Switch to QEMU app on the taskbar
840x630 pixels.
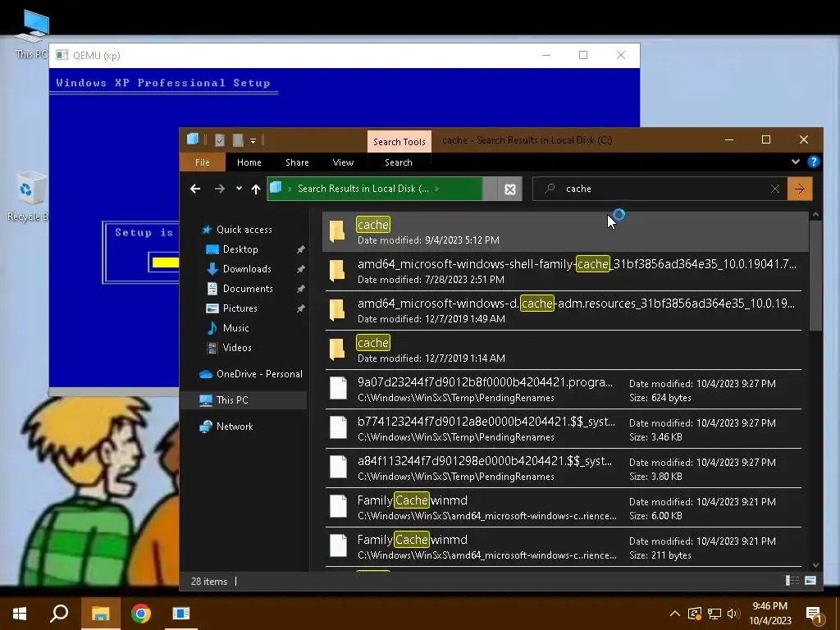181,614
